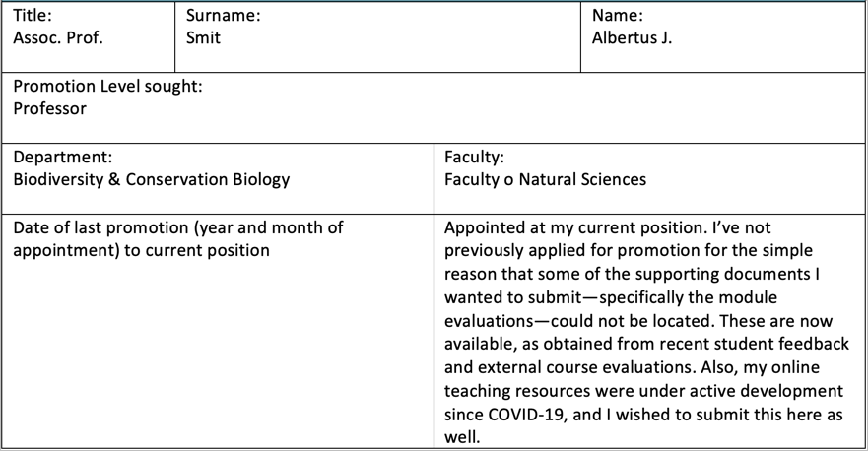The width and height of the screenshot is (868, 451).
Task: Click the Faculty o Natural Sciences value
Action: [545, 180]
